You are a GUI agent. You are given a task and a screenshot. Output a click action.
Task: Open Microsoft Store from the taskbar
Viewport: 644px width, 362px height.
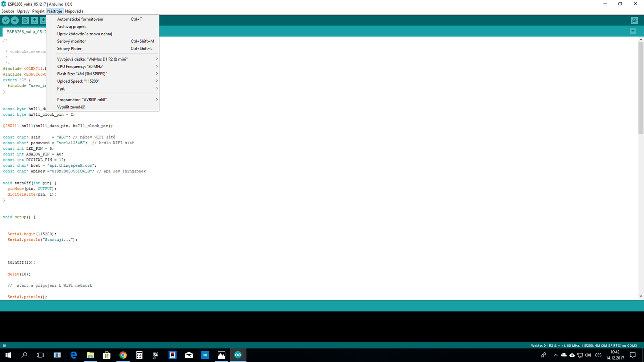(107, 355)
